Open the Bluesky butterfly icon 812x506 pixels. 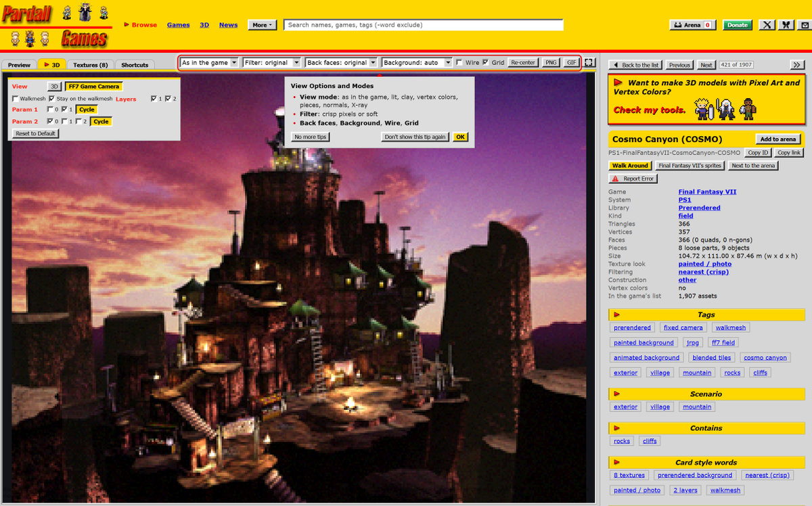pyautogui.click(x=786, y=25)
